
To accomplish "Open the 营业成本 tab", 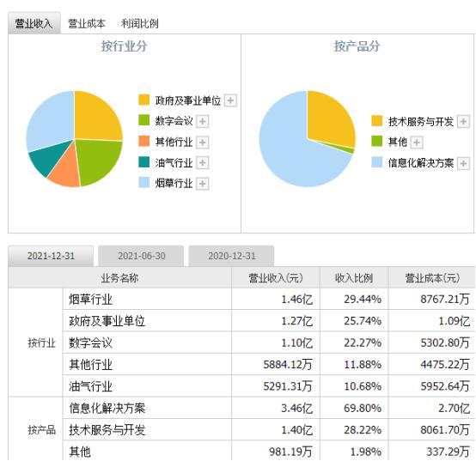I will (x=87, y=23).
